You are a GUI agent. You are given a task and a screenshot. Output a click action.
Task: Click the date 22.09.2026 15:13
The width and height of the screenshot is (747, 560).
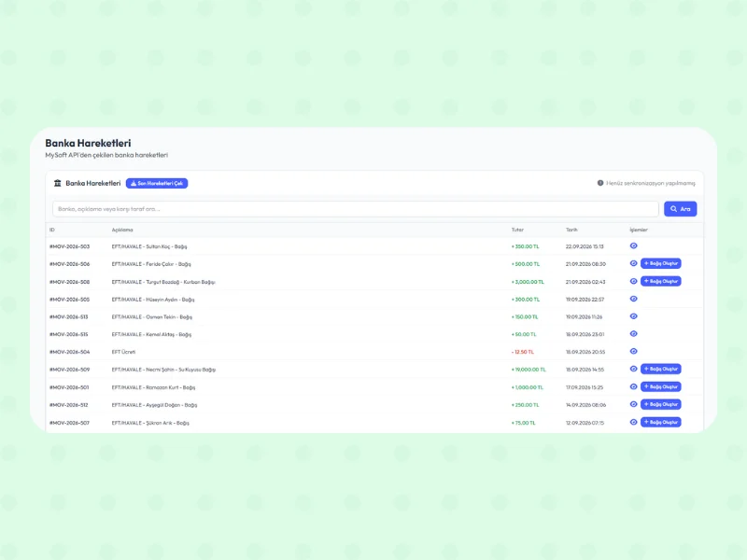tap(585, 246)
